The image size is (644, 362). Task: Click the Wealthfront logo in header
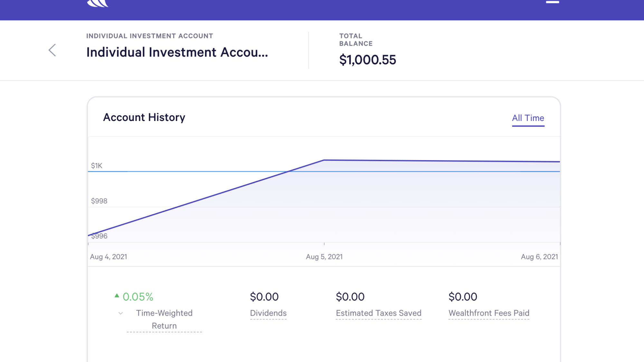(98, 3)
